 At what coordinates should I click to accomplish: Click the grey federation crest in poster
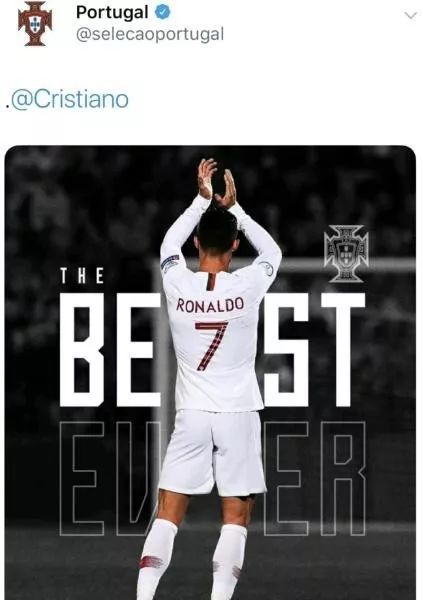pos(346,253)
